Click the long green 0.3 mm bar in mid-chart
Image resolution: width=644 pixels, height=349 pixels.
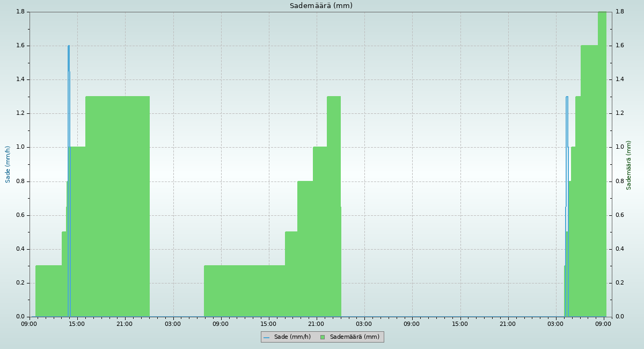point(244,291)
